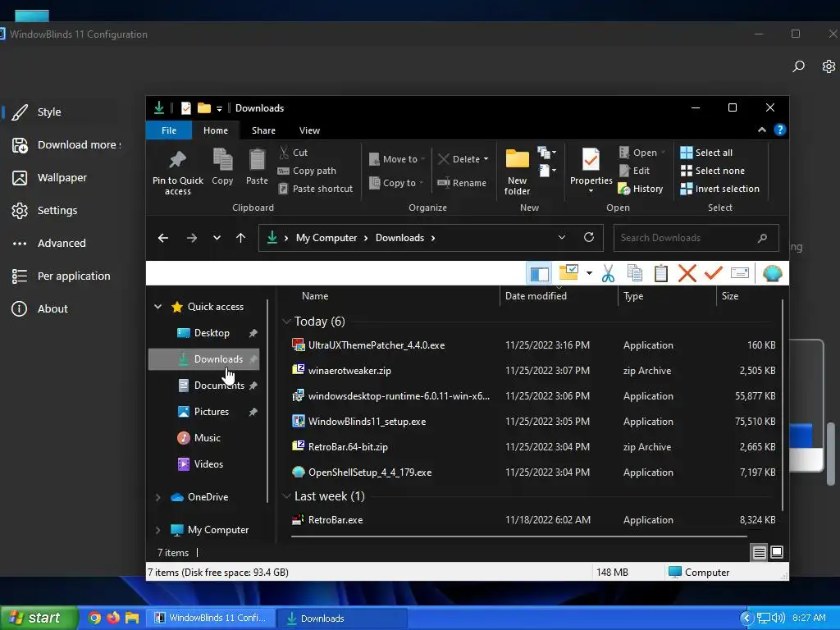Click the Properties ribbon icon
This screenshot has width=840, height=630.
pos(591,160)
